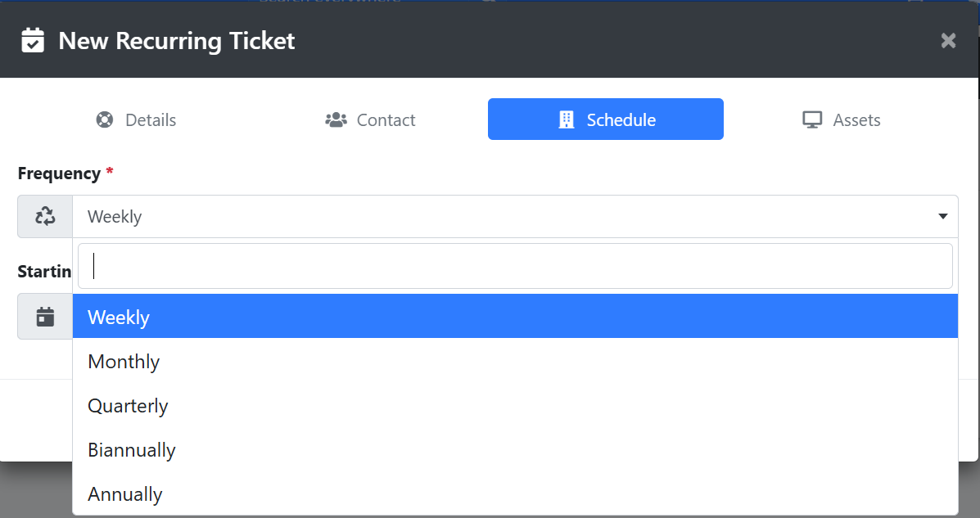Switch to the Details tab label

[x=151, y=120]
